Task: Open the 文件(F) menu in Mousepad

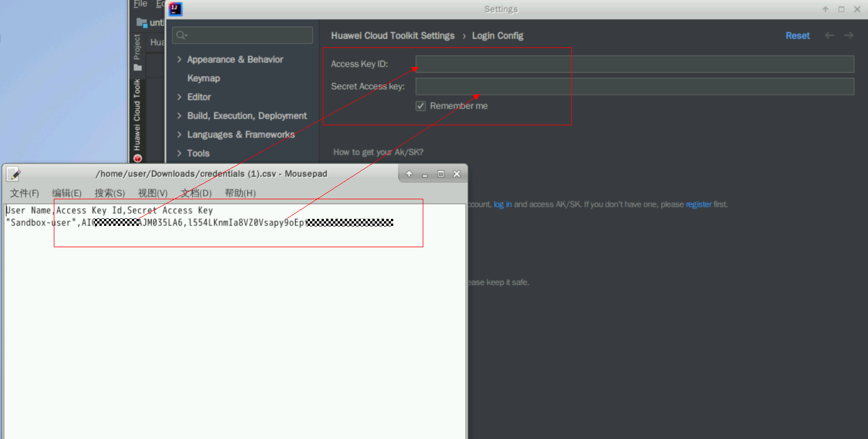Action: tap(24, 193)
